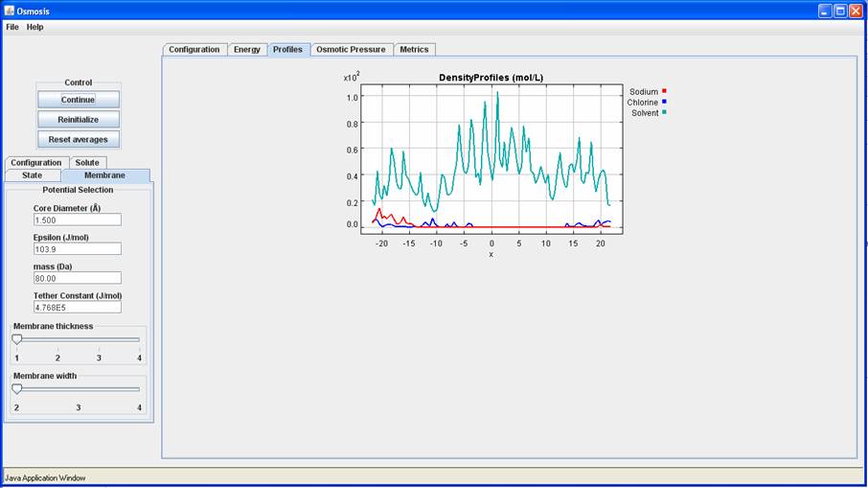Click the Core Diameter input field
The height and width of the screenshot is (488, 868).
click(78, 220)
